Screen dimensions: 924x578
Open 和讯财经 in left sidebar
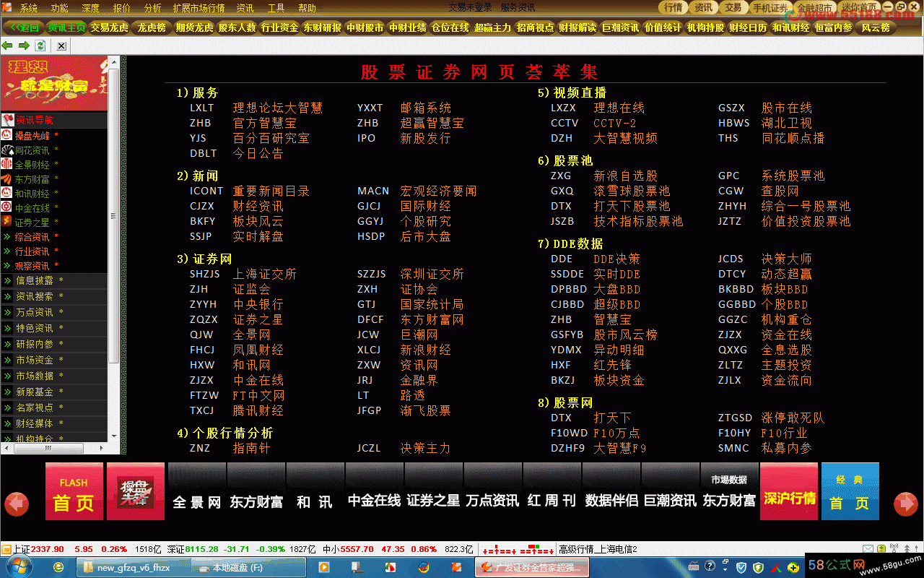pyautogui.click(x=32, y=194)
